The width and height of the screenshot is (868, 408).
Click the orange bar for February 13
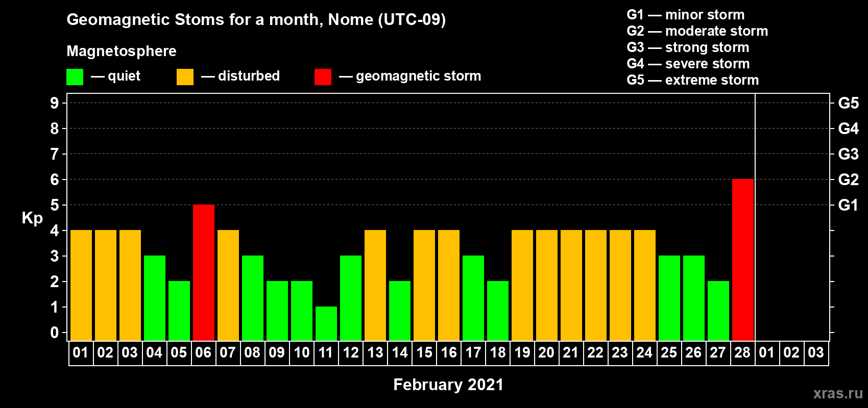pos(375,286)
